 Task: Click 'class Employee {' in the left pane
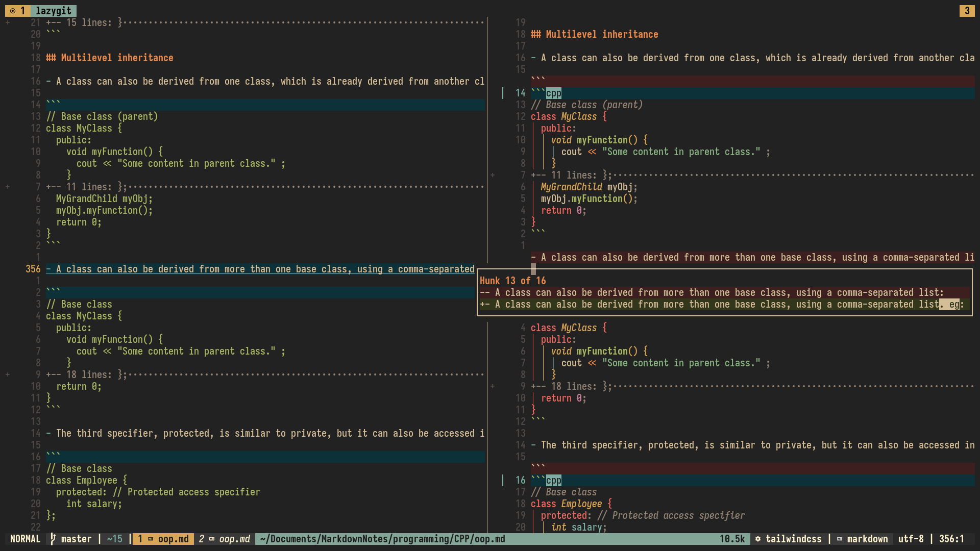click(87, 480)
